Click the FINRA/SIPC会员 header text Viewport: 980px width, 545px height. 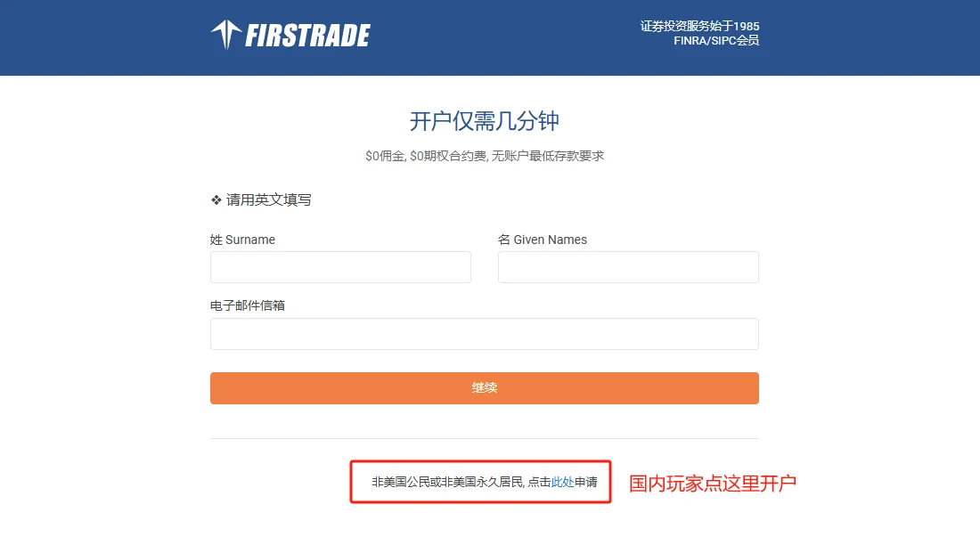click(x=716, y=41)
